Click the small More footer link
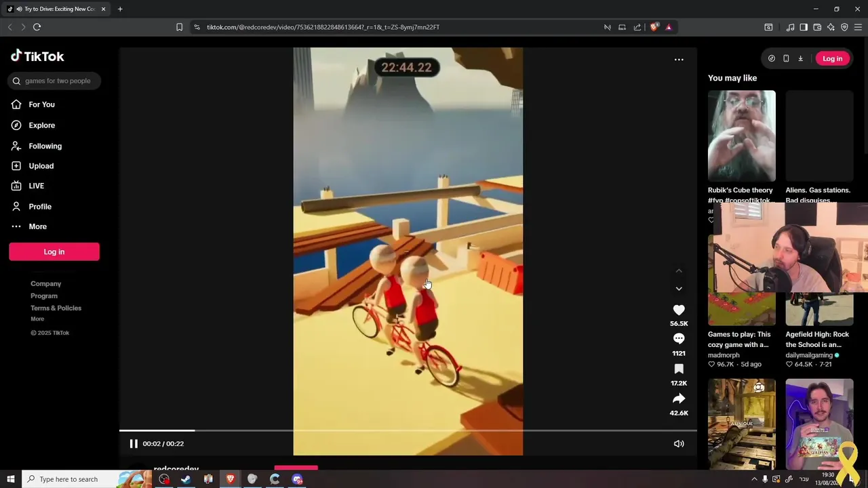 click(x=37, y=319)
